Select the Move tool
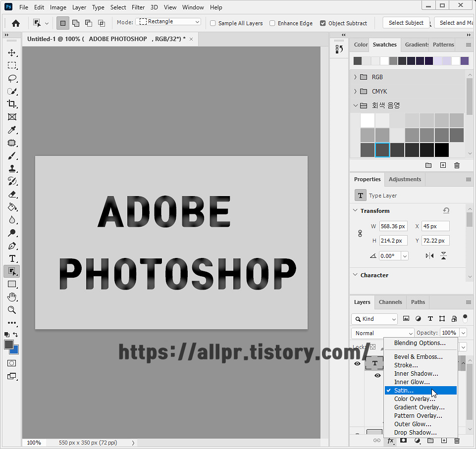Screen dimensions: 476x449 [x=12, y=53]
